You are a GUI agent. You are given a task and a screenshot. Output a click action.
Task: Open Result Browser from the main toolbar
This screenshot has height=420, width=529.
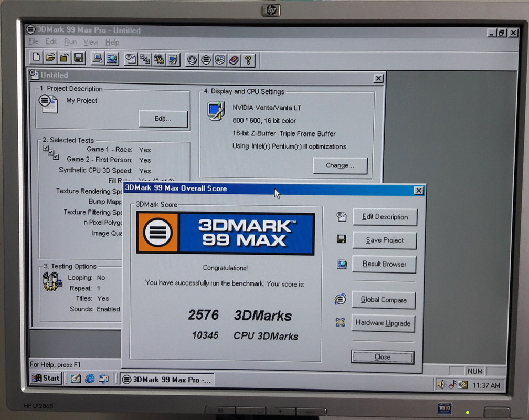[112, 59]
